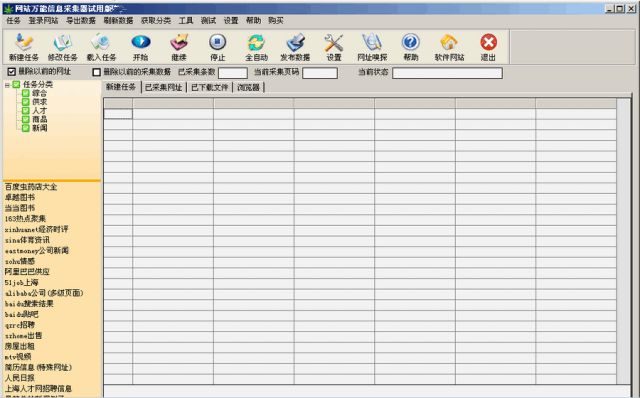Switch to the 浏览器 tab
The image size is (640, 398).
pos(248,87)
